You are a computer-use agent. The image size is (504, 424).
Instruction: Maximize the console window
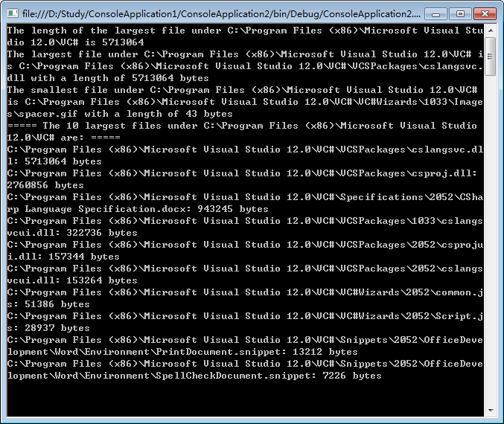point(461,14)
